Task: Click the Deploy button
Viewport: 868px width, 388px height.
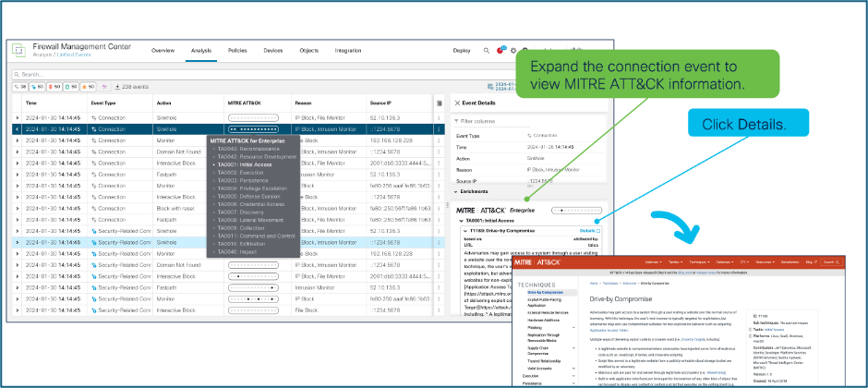Action: click(x=462, y=51)
